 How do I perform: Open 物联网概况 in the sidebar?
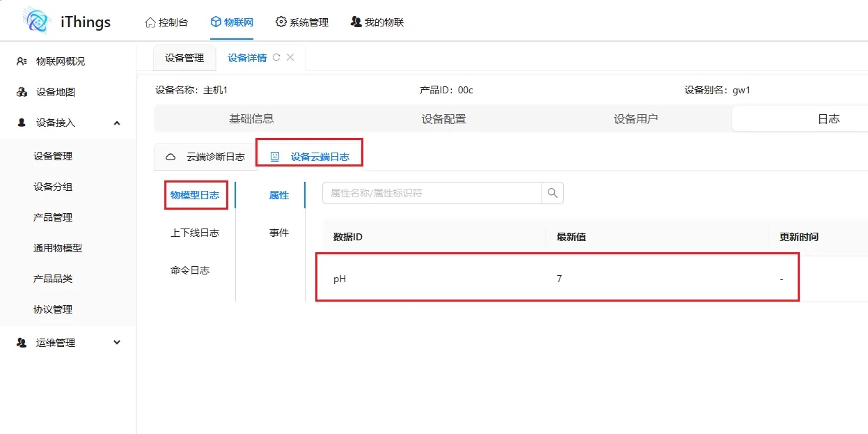pyautogui.click(x=60, y=61)
